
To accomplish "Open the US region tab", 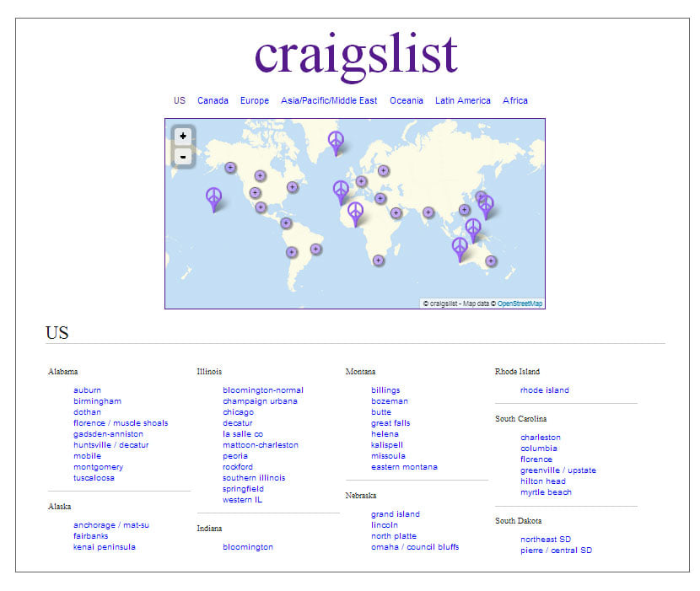I will pyautogui.click(x=180, y=100).
